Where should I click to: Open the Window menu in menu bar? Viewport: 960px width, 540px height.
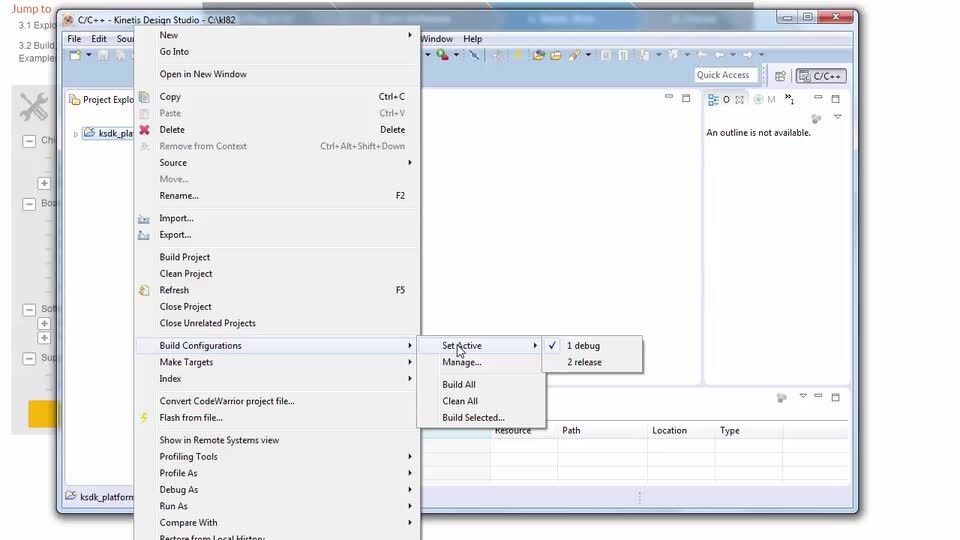coord(437,39)
